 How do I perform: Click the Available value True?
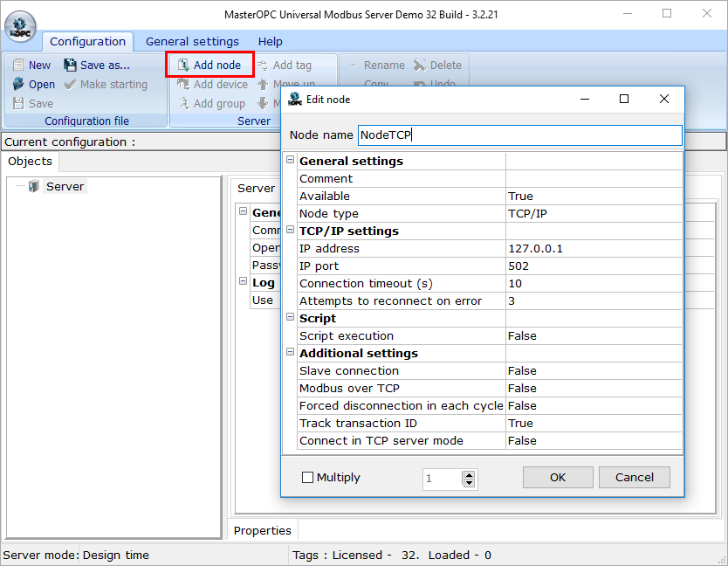(x=594, y=197)
